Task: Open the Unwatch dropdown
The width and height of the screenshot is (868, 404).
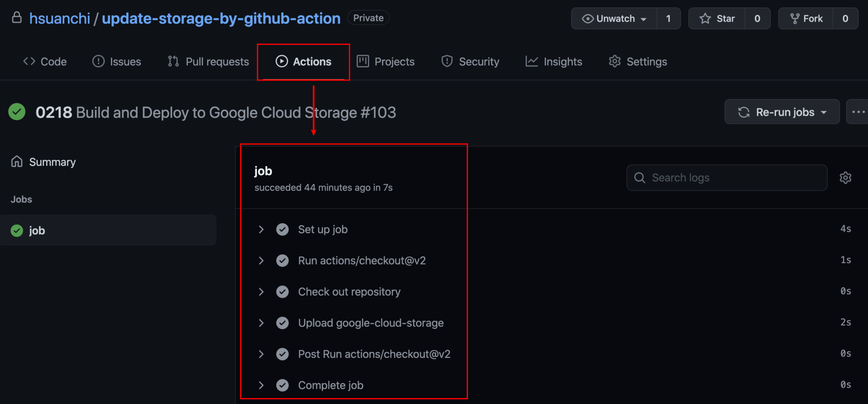Action: [613, 18]
